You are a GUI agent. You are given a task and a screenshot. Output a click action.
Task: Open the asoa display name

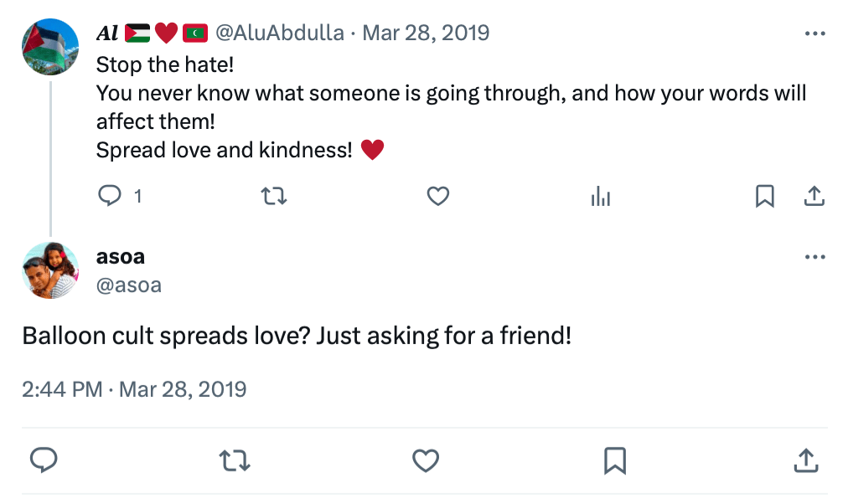coord(121,257)
